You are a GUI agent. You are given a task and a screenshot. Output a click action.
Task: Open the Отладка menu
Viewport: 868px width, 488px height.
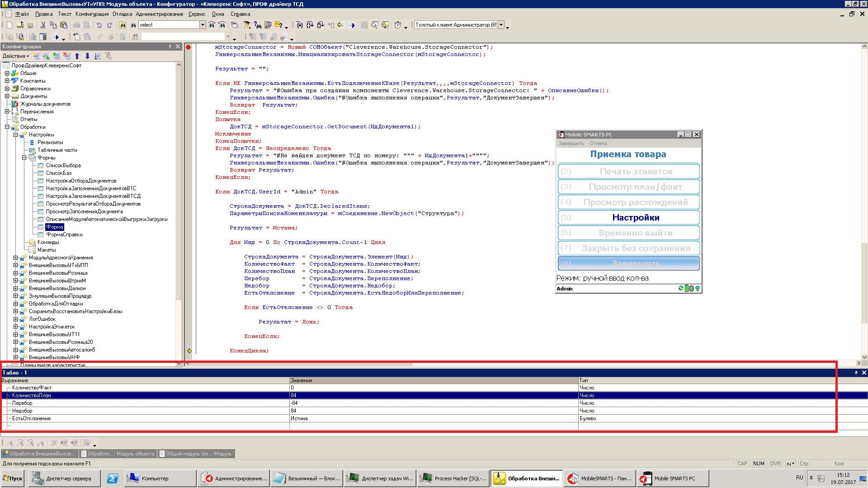(x=122, y=14)
